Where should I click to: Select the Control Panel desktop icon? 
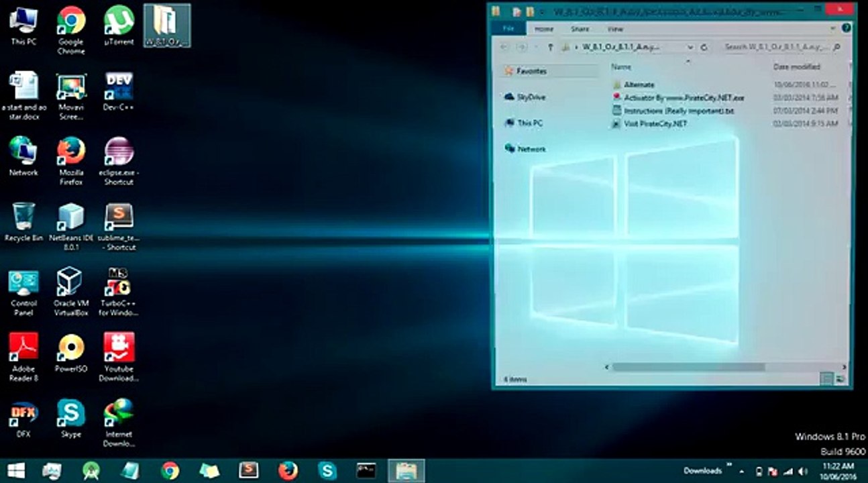[x=23, y=292]
